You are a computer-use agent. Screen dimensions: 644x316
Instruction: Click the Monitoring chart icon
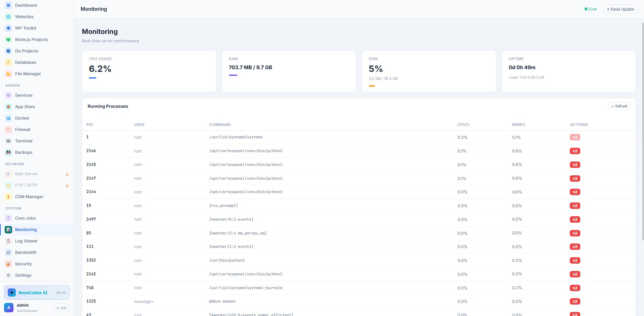click(8, 230)
